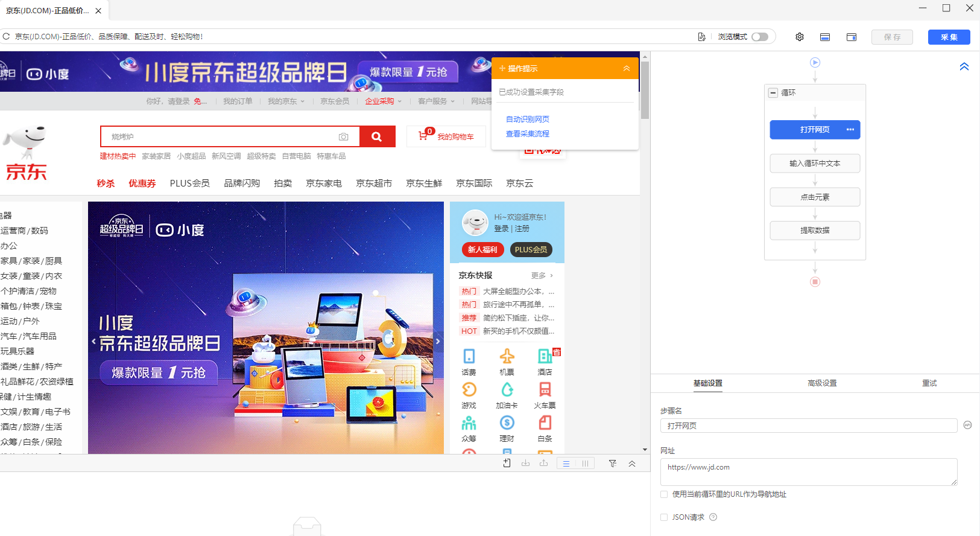
Task: Click the bottom-panel layout icon in top toolbar
Action: pos(825,37)
